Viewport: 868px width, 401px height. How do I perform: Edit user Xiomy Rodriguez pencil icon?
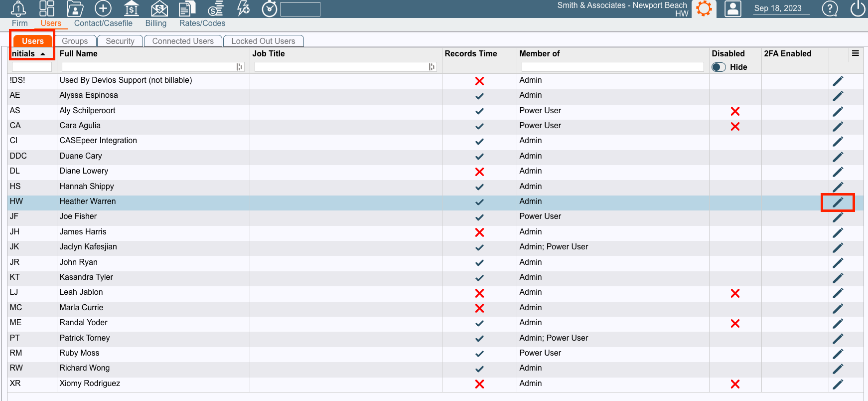[838, 384]
